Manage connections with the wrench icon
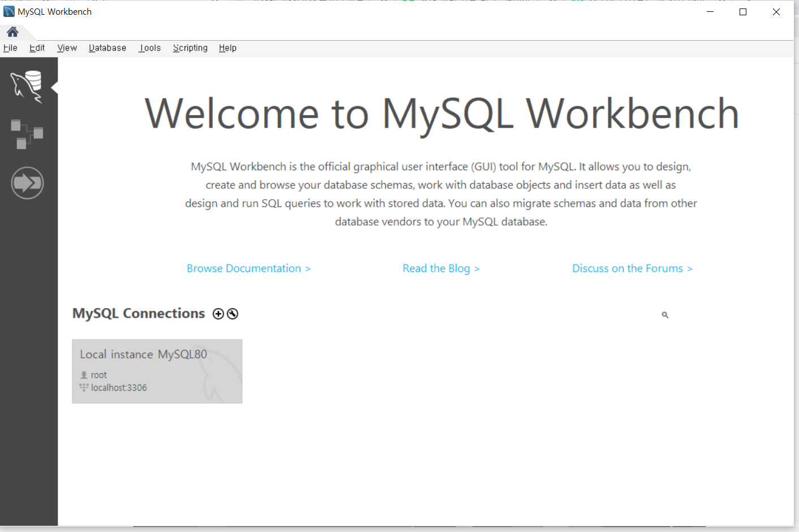Screen dimensions: 799x532 click(233, 314)
